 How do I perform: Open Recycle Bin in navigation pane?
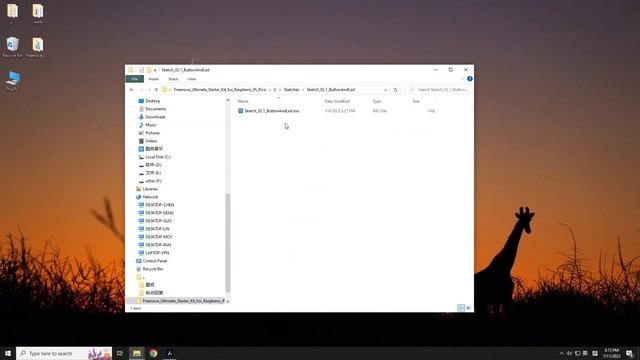click(152, 269)
